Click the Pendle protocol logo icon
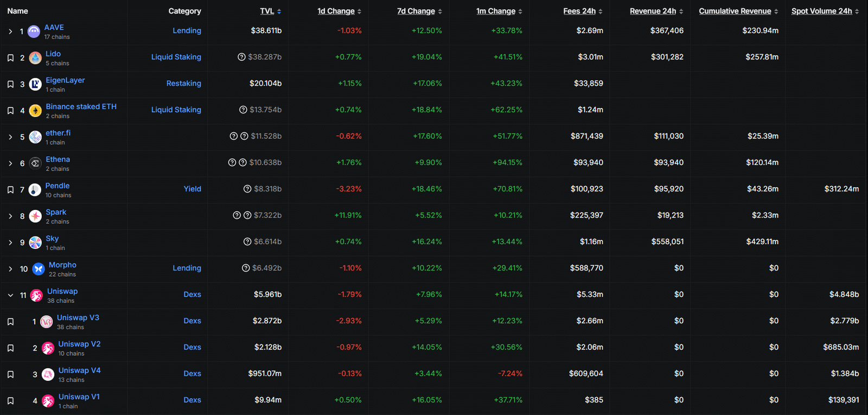This screenshot has height=415, width=868. tap(35, 190)
